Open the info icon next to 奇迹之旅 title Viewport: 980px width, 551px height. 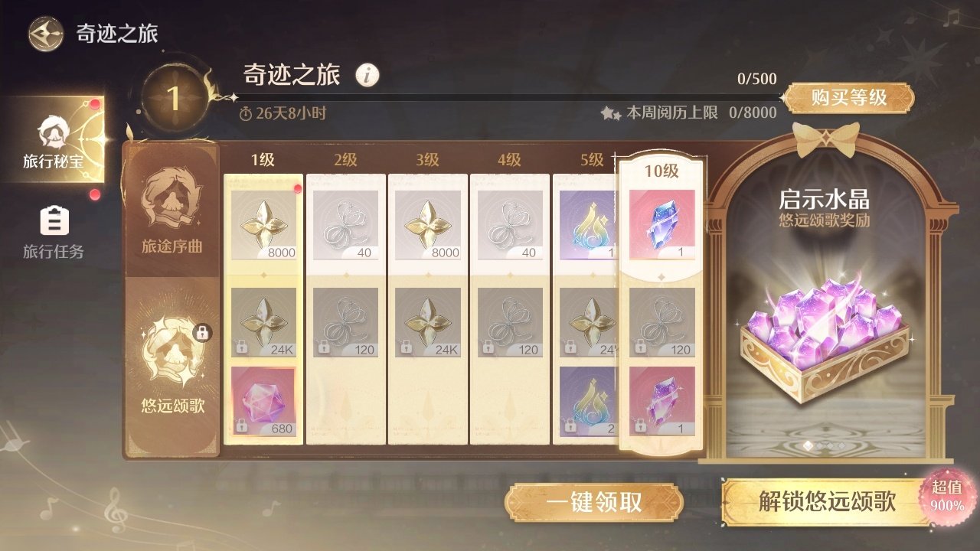pos(368,75)
